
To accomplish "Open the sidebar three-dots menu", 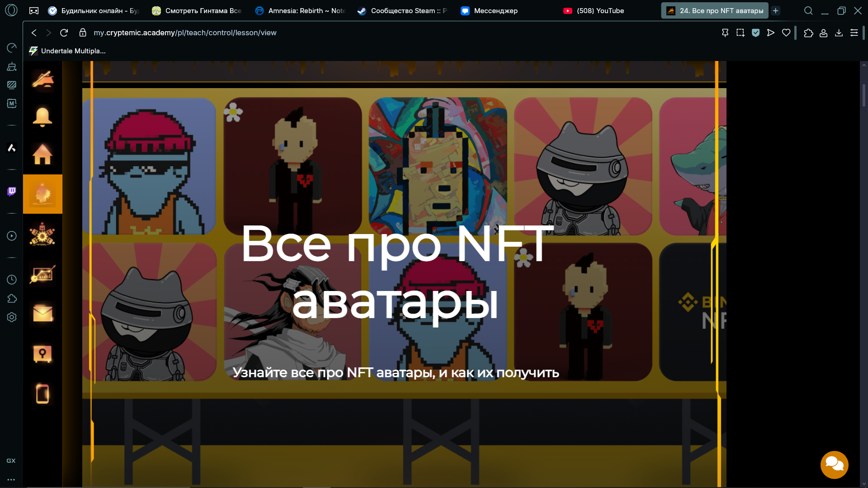I will point(11,480).
